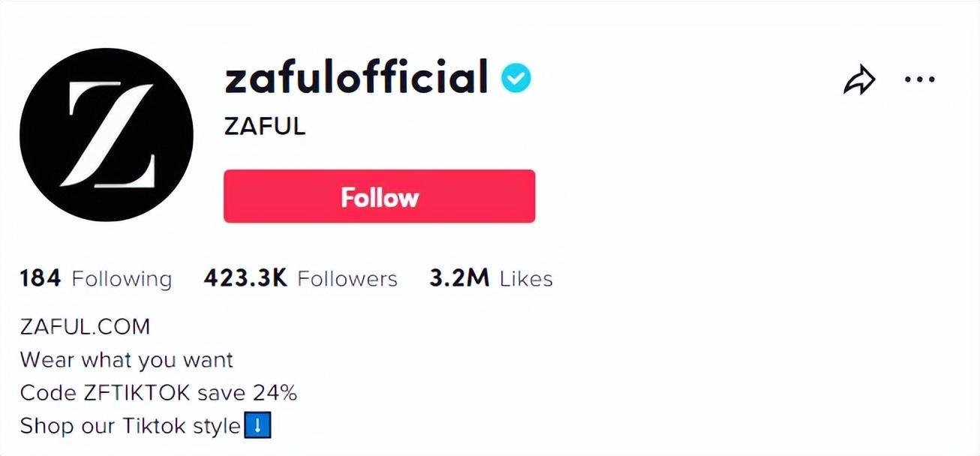Click the blue verified checkmark badge
The height and width of the screenshot is (456, 980).
(x=516, y=78)
